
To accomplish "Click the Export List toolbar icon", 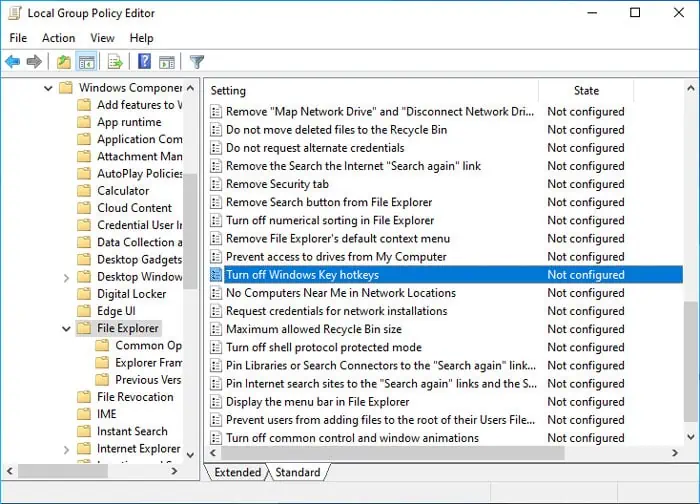I will (115, 62).
